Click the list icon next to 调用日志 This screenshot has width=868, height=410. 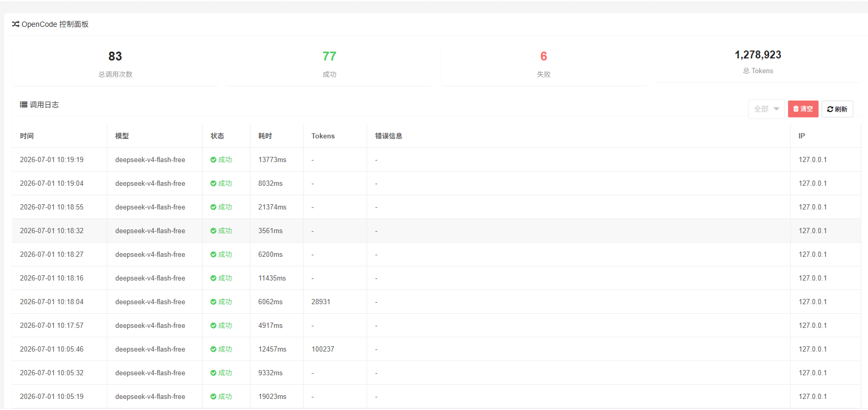point(24,105)
